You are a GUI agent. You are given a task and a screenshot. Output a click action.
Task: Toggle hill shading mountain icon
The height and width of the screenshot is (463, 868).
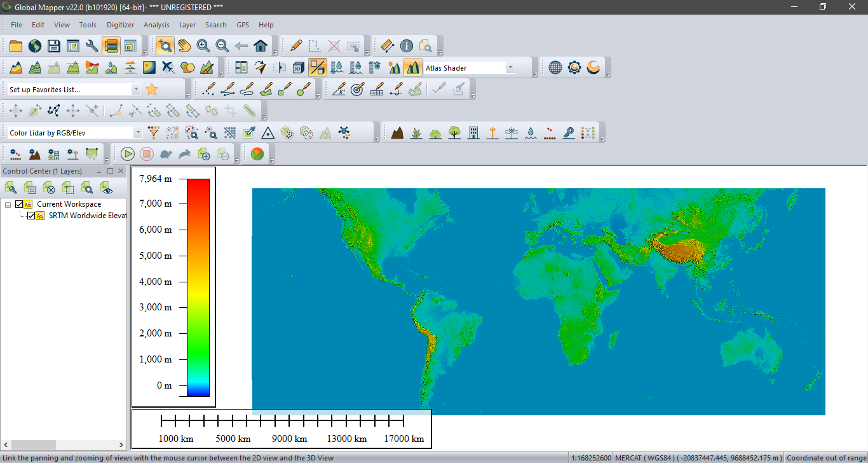click(x=413, y=67)
